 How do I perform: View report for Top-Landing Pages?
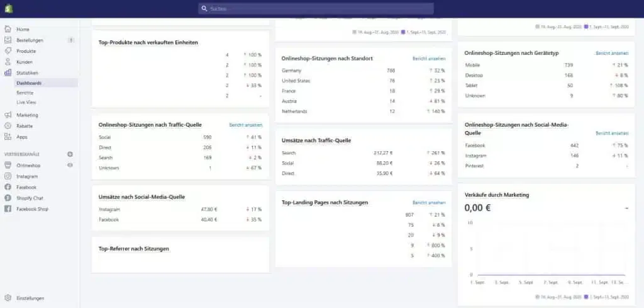tap(429, 203)
